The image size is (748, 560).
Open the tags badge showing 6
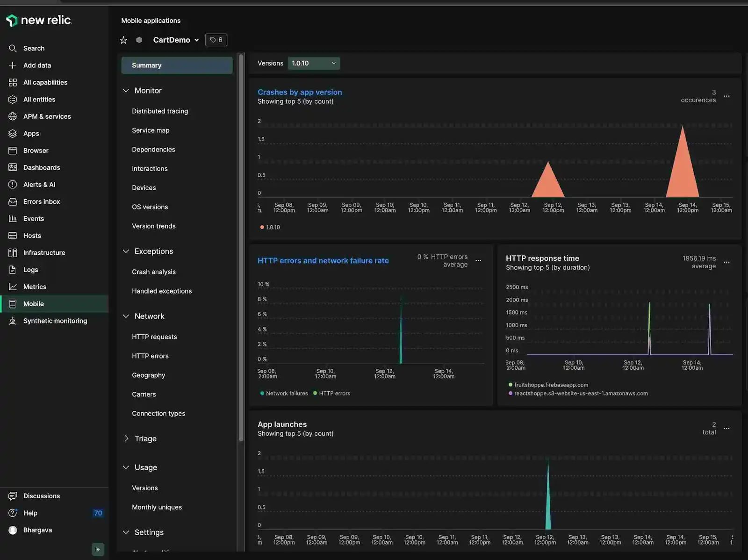[216, 40]
